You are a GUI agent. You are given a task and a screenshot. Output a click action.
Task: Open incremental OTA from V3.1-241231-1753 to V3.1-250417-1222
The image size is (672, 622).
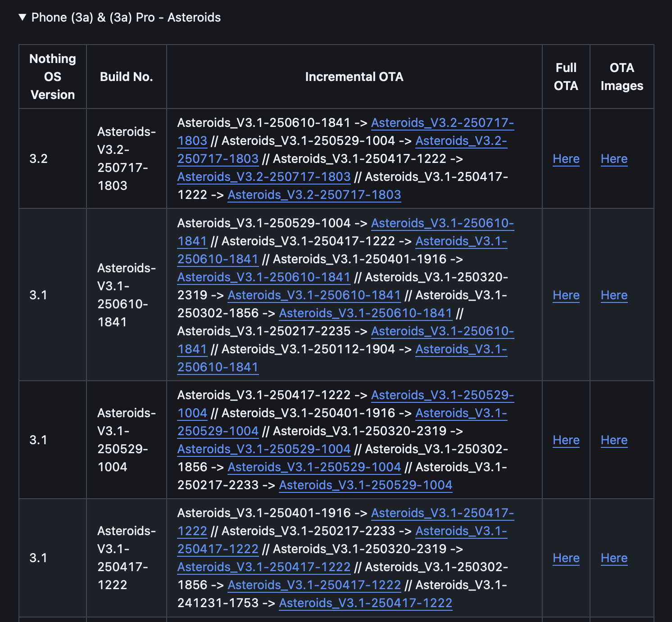coord(365,603)
